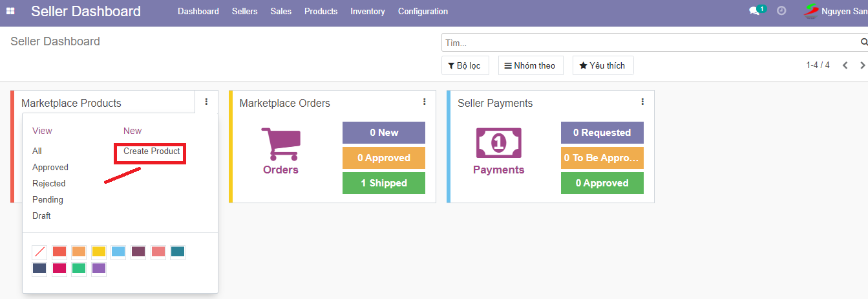868x299 pixels.
Task: Pick the yellow color swatch
Action: [98, 252]
